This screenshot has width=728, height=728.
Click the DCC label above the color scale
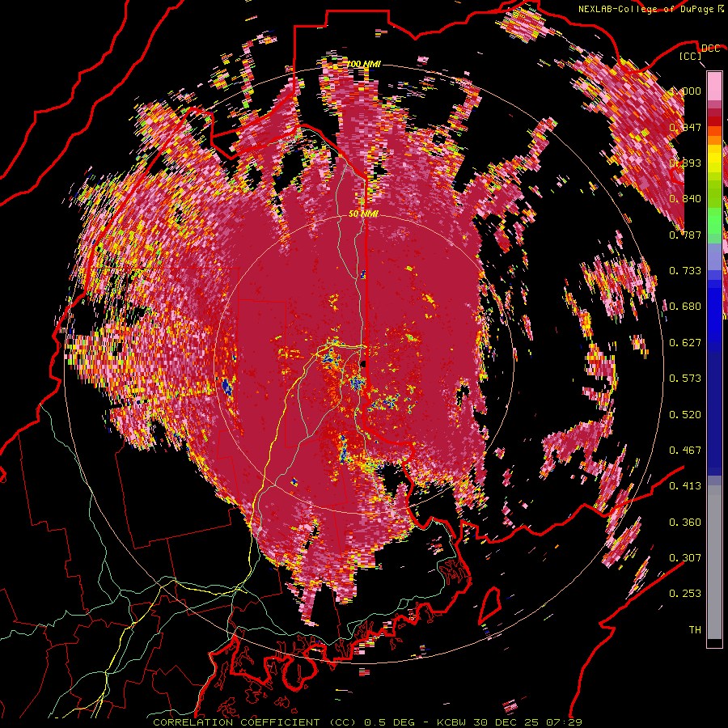710,49
